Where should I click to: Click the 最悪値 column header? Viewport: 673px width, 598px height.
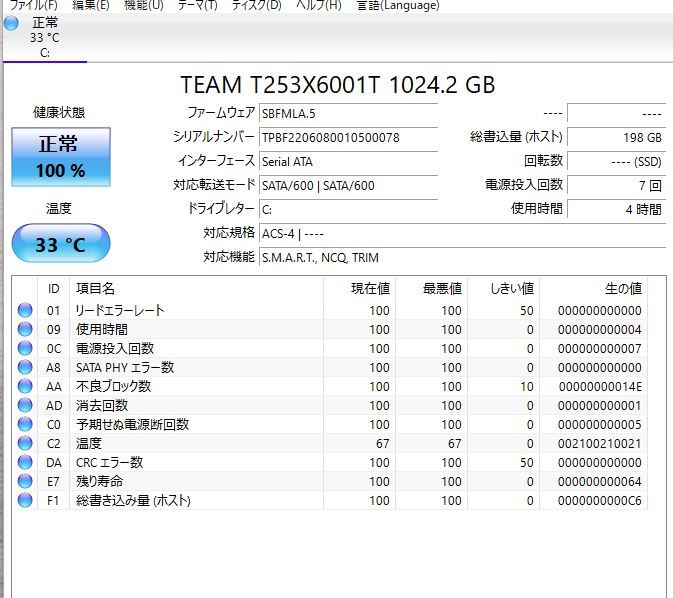coord(432,288)
